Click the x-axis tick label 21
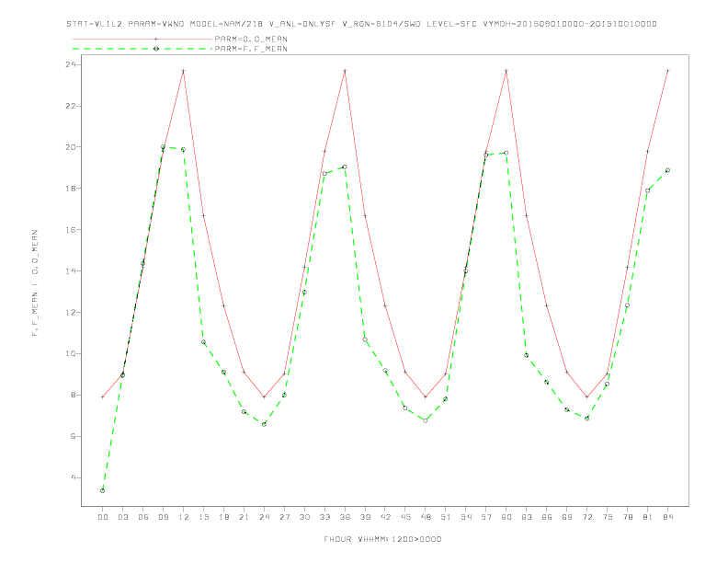The height and width of the screenshot is (563, 728). click(244, 517)
